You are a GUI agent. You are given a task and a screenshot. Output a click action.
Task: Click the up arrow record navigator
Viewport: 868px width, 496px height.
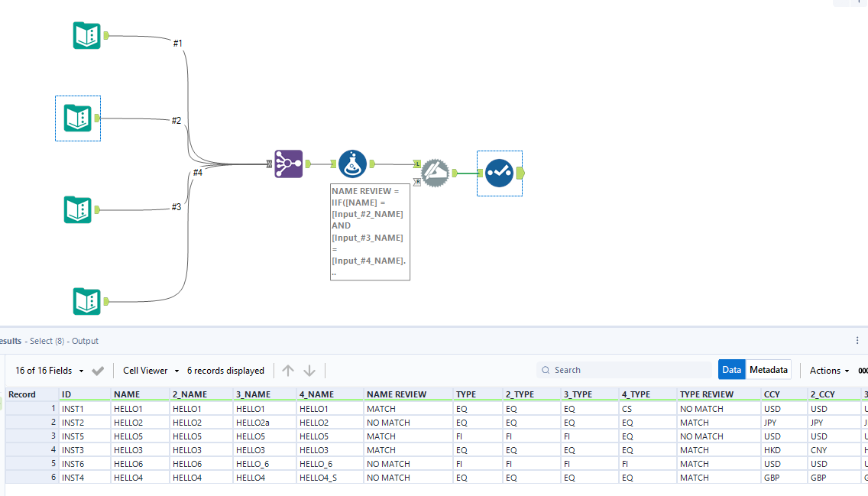point(289,370)
